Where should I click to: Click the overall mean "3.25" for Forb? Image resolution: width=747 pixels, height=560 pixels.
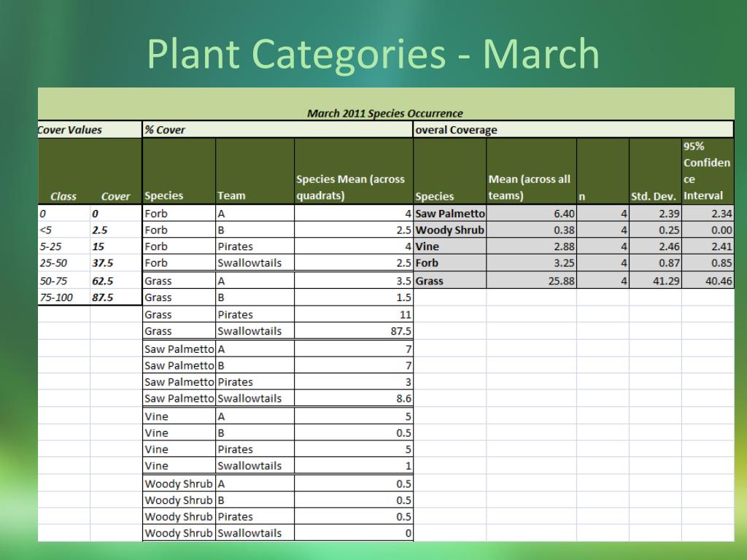(564, 262)
